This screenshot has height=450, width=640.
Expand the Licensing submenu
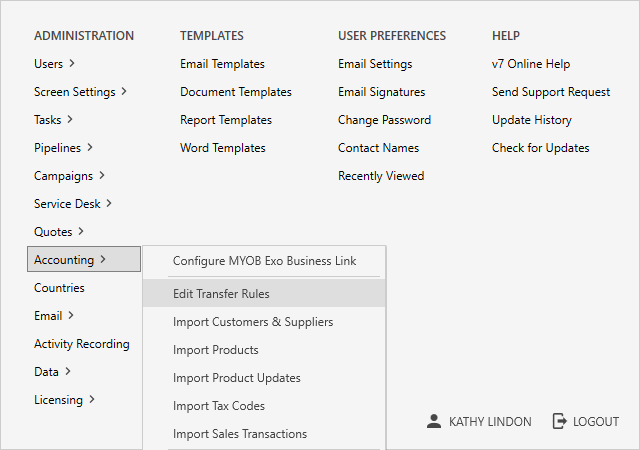64,400
